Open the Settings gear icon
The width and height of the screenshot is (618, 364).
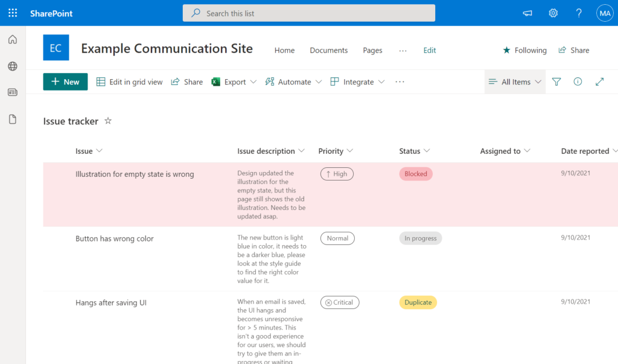[x=553, y=13]
